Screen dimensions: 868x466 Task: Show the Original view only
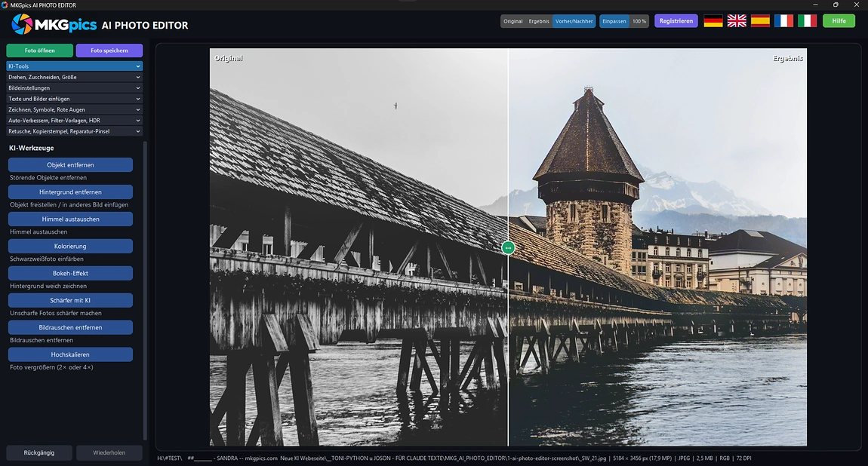[x=513, y=22]
